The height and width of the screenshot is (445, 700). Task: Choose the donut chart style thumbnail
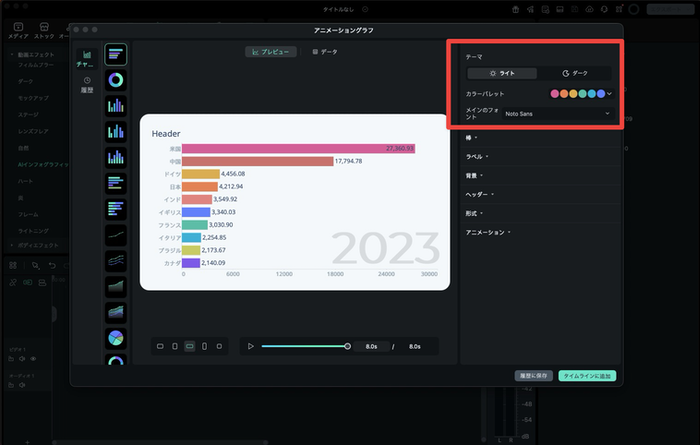coord(116,80)
